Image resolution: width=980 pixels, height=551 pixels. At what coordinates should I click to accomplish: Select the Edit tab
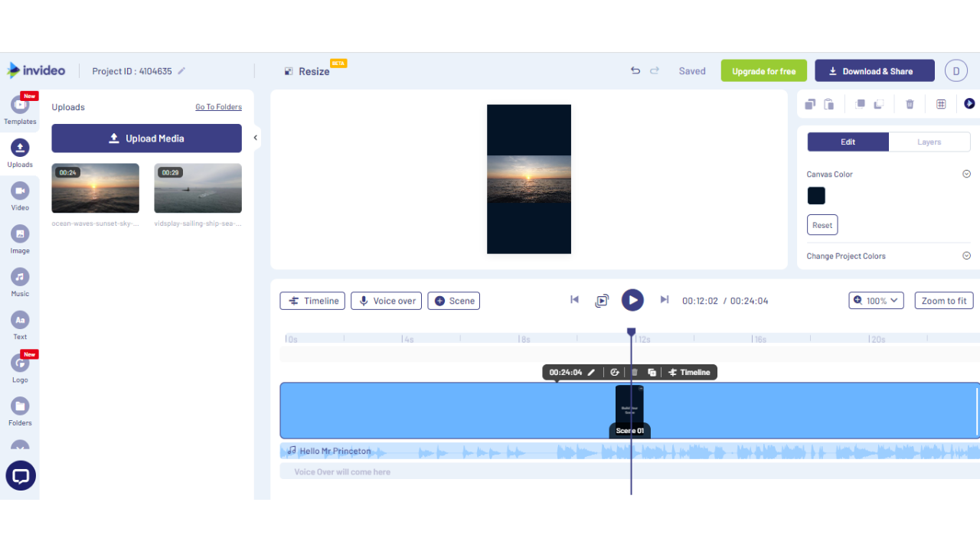848,142
